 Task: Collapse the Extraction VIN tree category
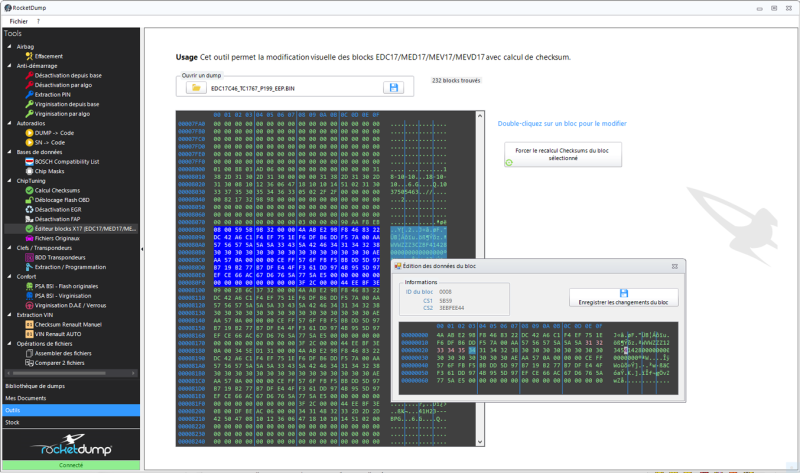click(10, 314)
